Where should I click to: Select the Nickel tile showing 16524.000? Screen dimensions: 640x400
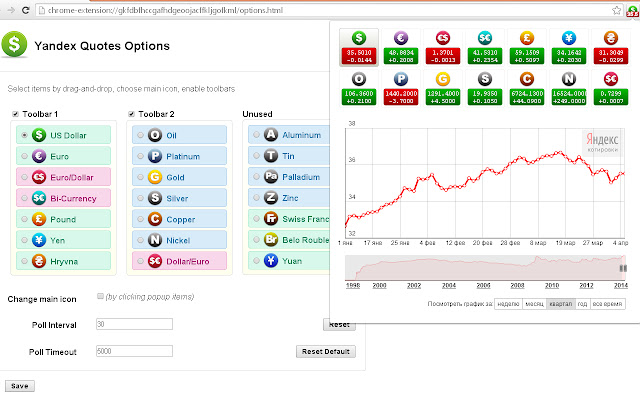point(569,88)
